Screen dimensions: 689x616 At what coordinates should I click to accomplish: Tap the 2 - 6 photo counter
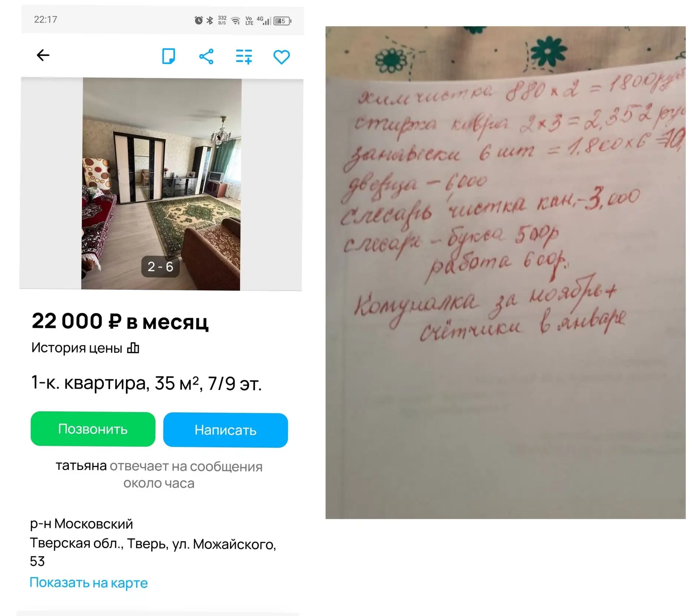point(160,267)
